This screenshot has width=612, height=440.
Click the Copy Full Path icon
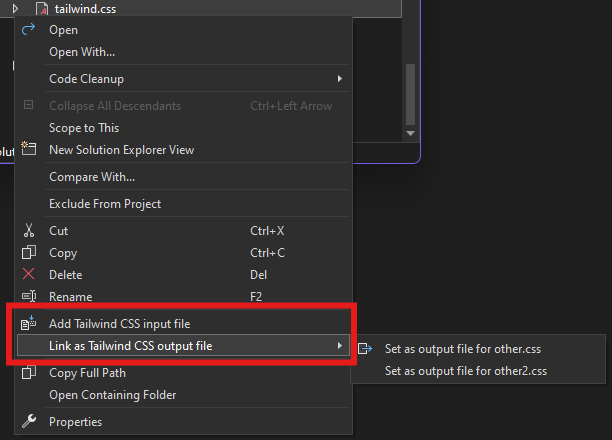tap(28, 372)
